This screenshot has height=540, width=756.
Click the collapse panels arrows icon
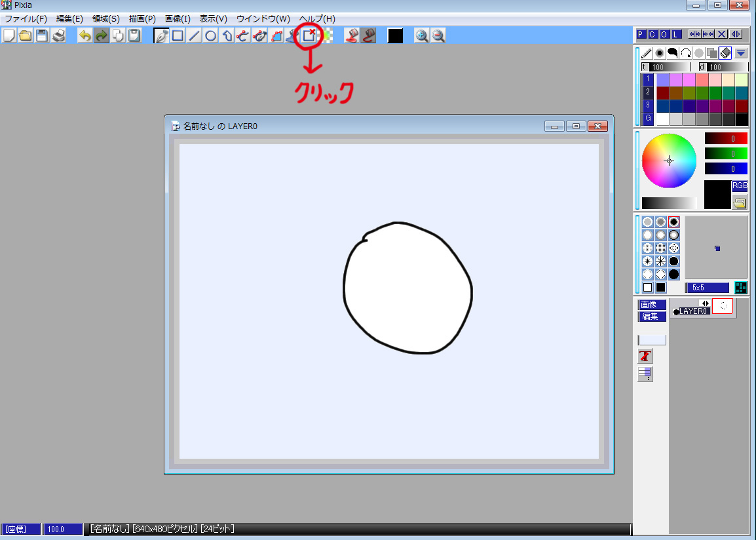click(708, 34)
